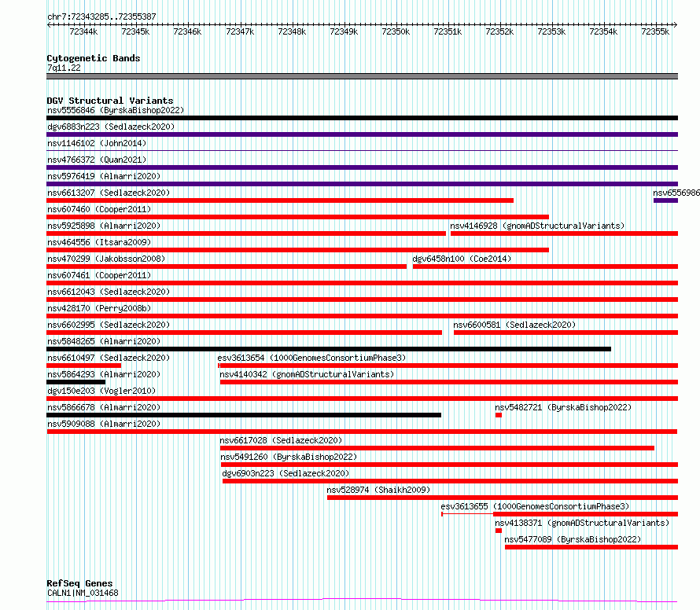The image size is (700, 610).
Task: Select dgv6458n100 (Coe2014) label
Action: [x=462, y=259]
